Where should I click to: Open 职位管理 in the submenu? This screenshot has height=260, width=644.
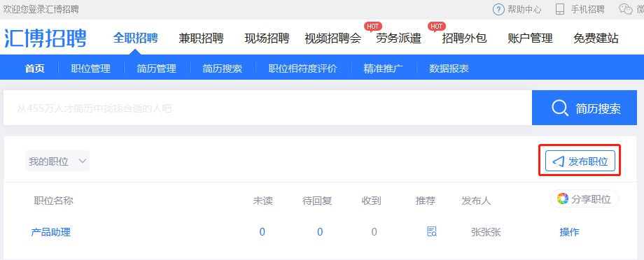pos(91,68)
